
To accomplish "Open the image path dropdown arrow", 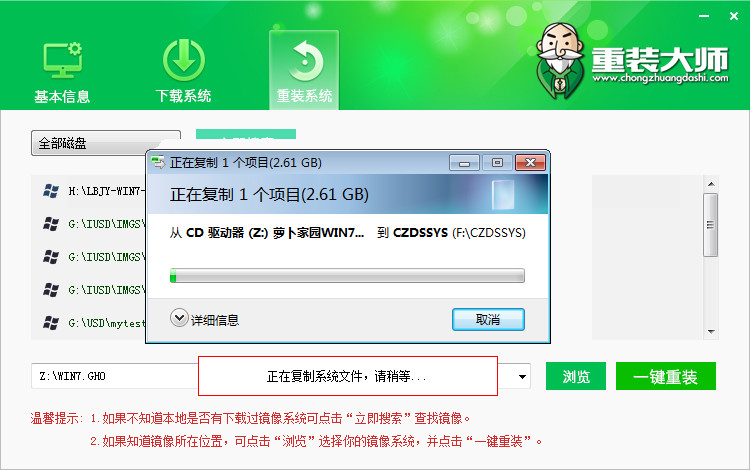I will 522,377.
